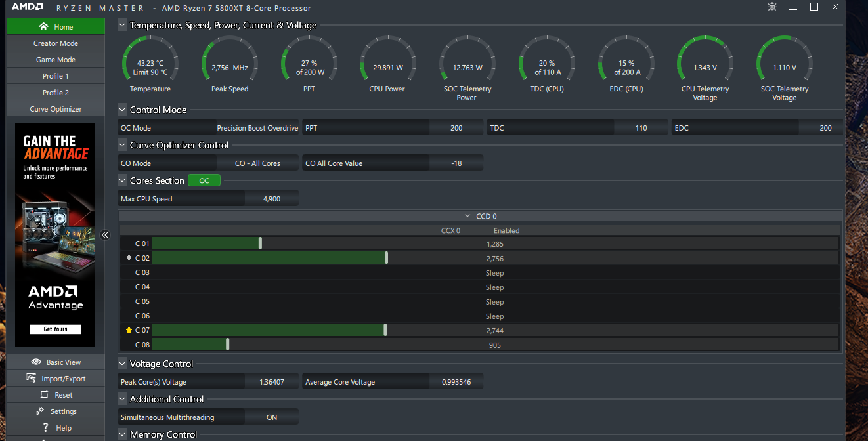
Task: Open Profile 2
Action: (x=55, y=93)
